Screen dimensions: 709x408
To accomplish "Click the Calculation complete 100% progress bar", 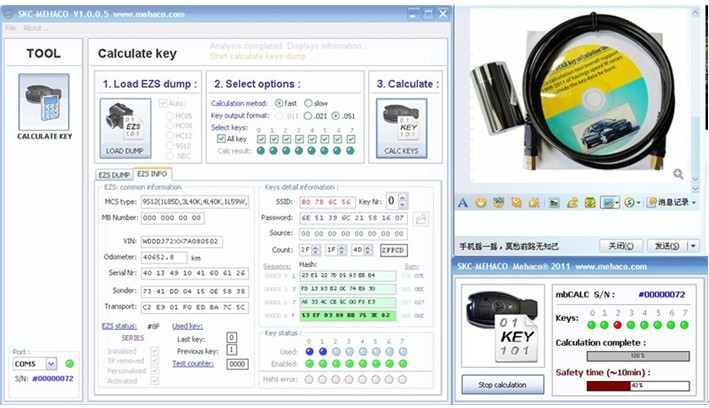I will (x=638, y=356).
